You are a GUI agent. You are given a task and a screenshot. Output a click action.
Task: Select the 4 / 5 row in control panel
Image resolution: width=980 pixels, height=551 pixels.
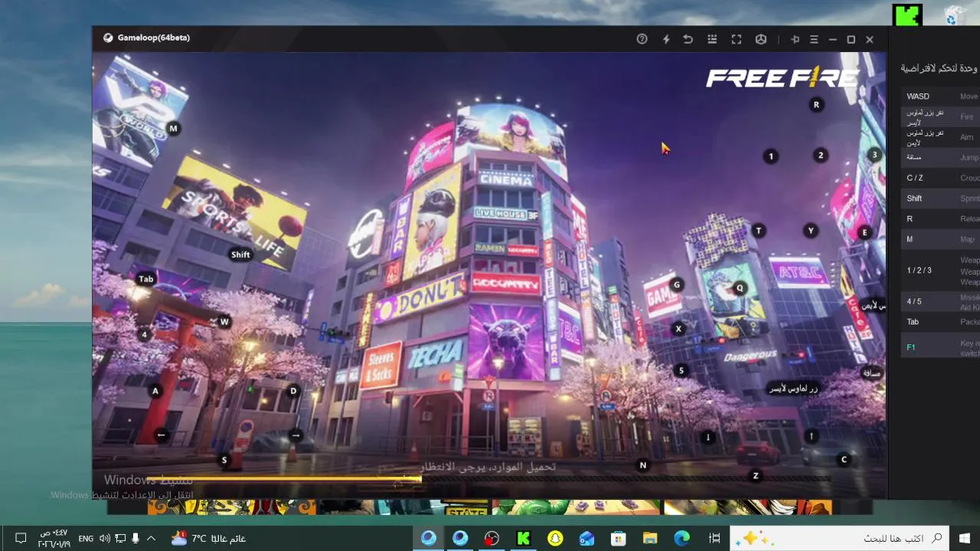[x=940, y=302]
